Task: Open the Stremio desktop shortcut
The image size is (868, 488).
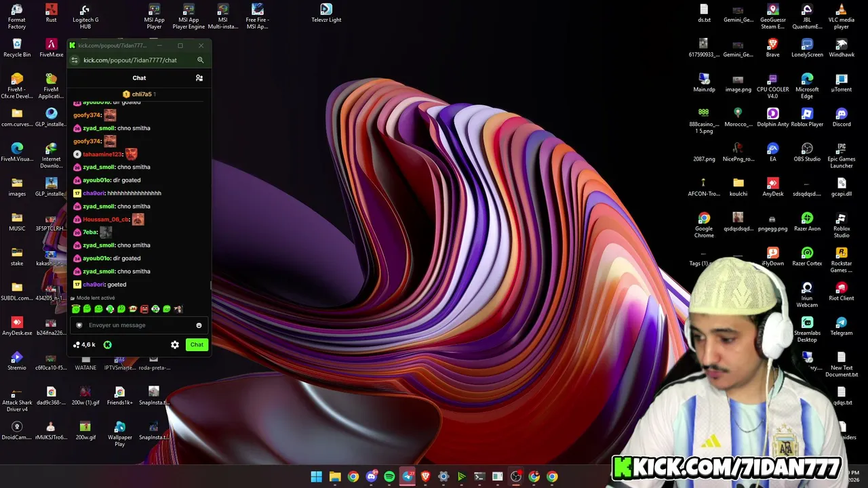Action: [17, 361]
